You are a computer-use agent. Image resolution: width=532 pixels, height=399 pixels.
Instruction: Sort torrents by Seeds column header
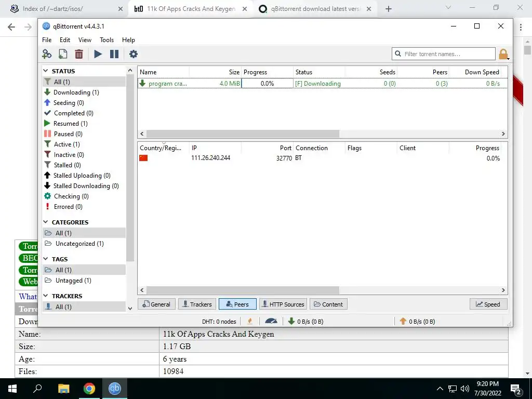pos(371,72)
